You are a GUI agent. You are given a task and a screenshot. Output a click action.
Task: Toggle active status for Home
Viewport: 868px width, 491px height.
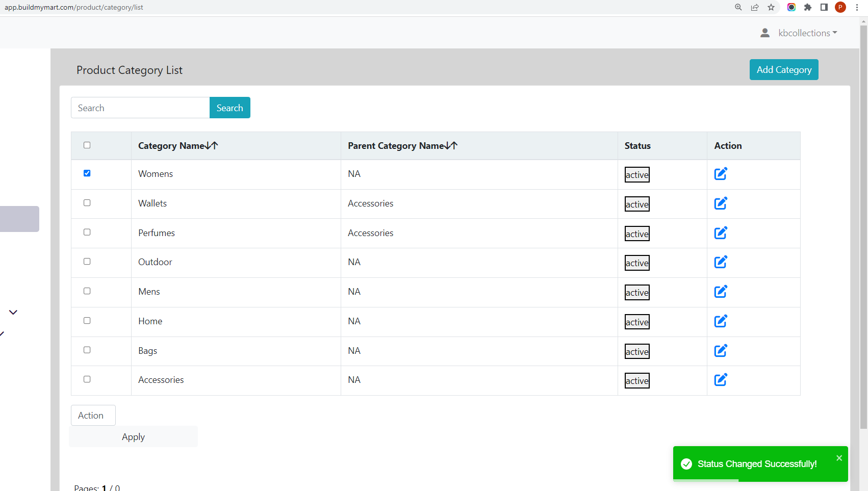coord(637,322)
